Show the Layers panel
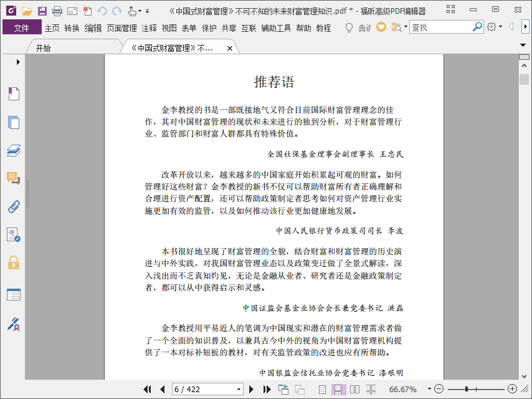The image size is (532, 399). pyautogui.click(x=14, y=150)
